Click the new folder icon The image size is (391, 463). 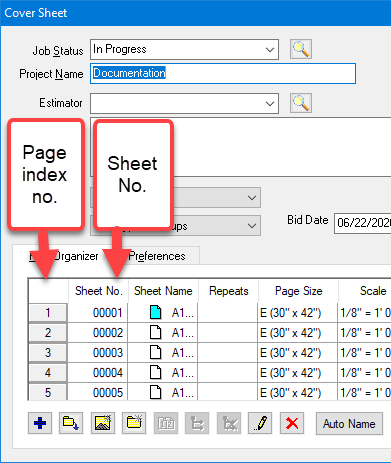click(x=134, y=423)
